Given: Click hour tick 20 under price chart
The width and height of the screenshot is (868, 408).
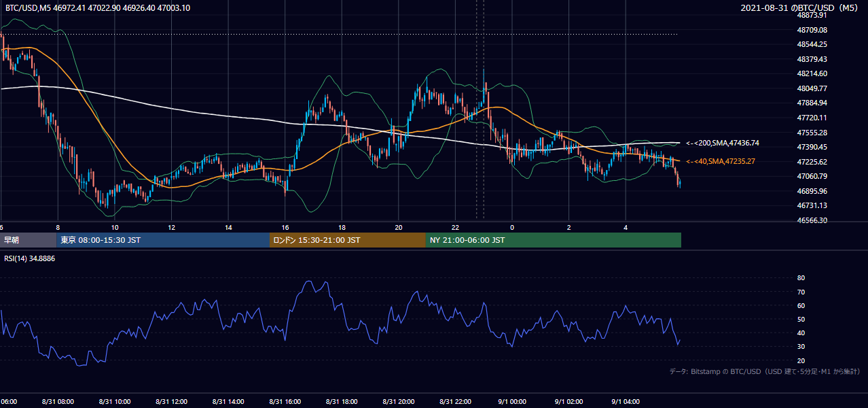Looking at the screenshot, I should 399,227.
